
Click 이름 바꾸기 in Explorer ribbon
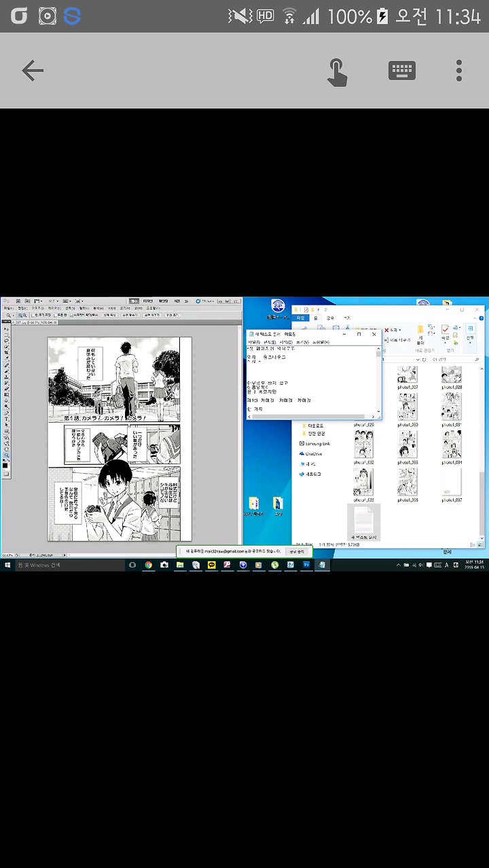point(397,340)
